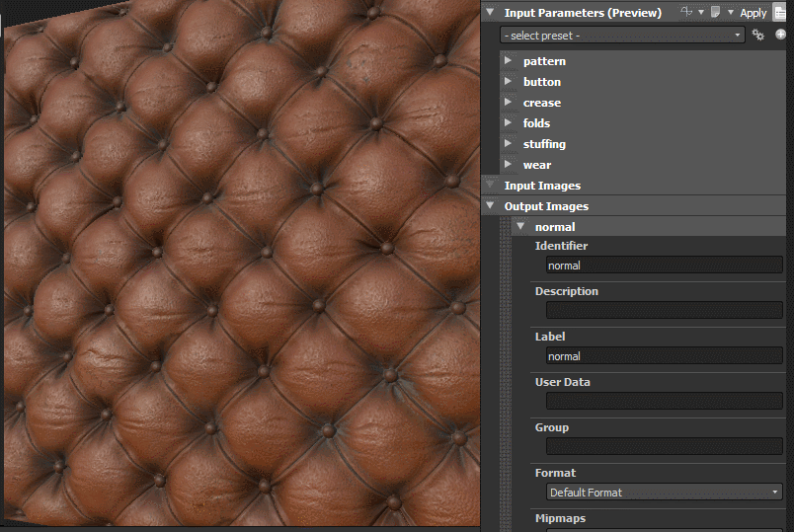Image resolution: width=794 pixels, height=532 pixels.
Task: Collapse the Output Images section
Action: pyautogui.click(x=490, y=205)
